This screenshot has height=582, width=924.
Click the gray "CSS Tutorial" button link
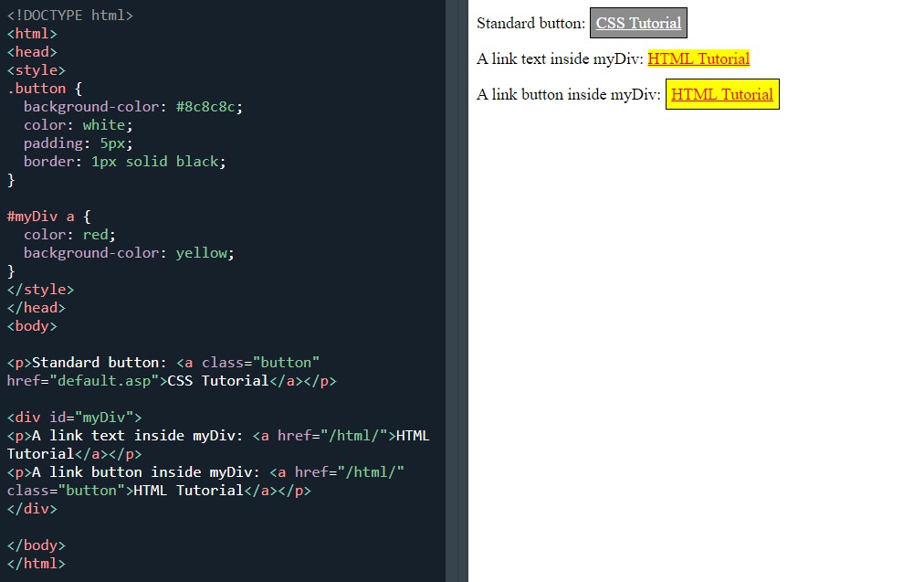[638, 24]
